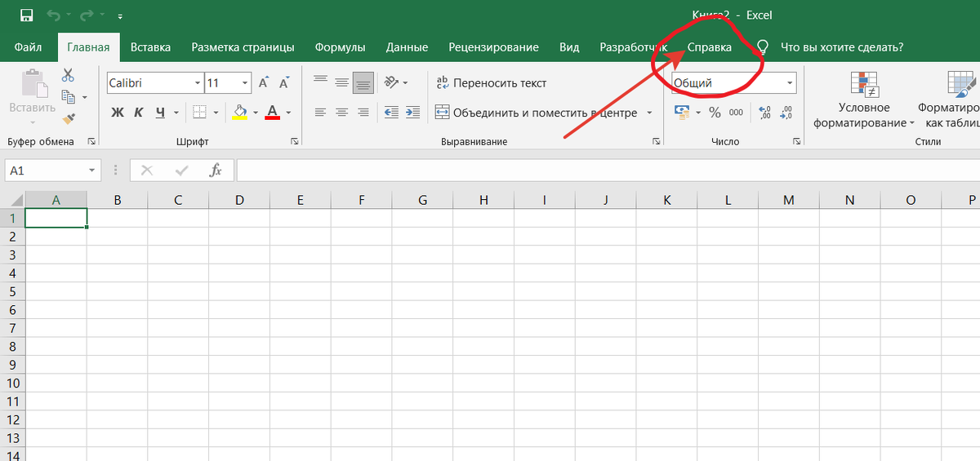The height and width of the screenshot is (461, 980).
Task: Switch to the Данные tab
Action: [x=408, y=47]
